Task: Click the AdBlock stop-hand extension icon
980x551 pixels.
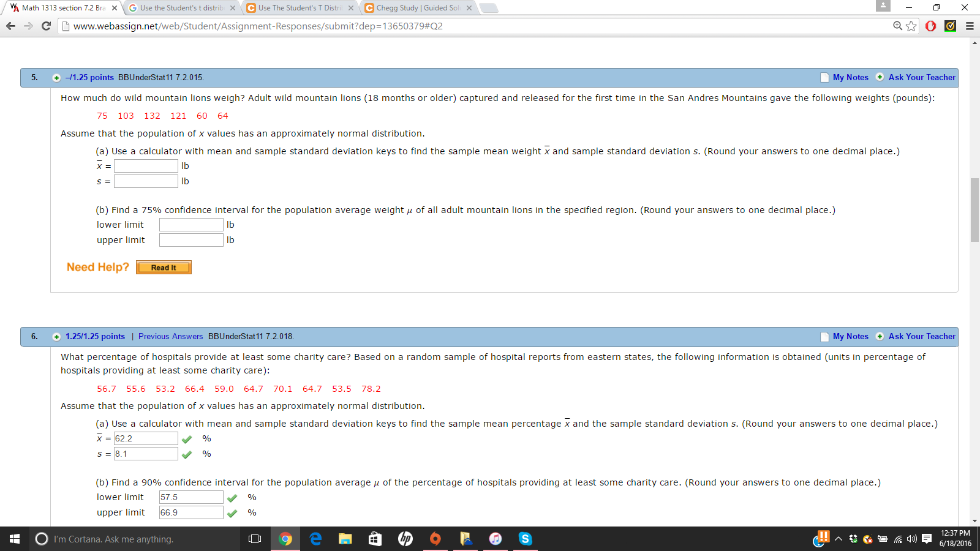Action: 930,26
